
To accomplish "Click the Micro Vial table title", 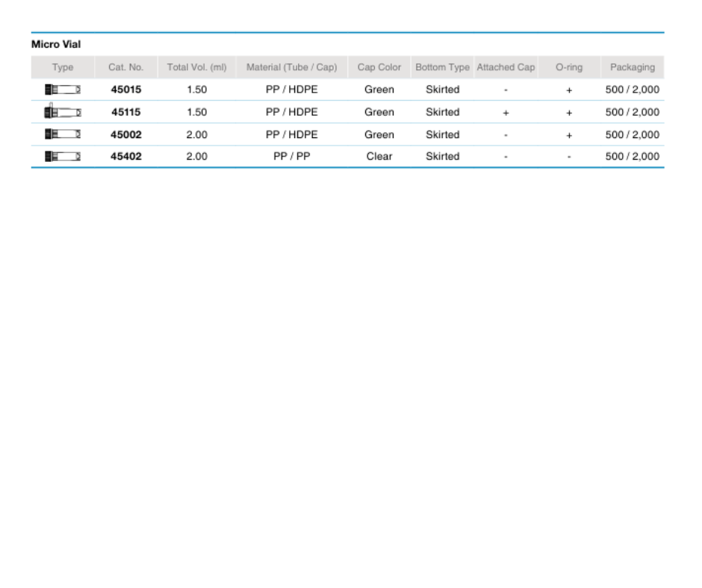I will click(56, 45).
